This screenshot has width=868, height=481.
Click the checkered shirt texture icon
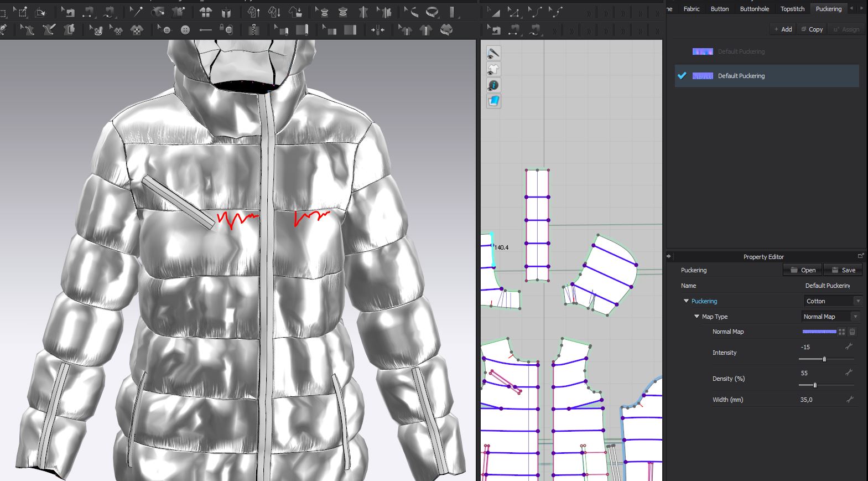click(x=137, y=30)
